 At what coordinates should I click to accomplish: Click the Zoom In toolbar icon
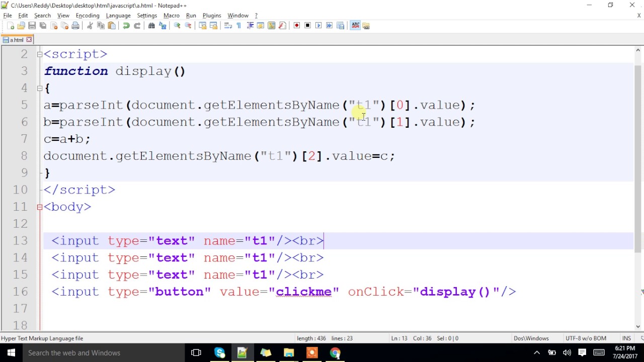coord(177,26)
